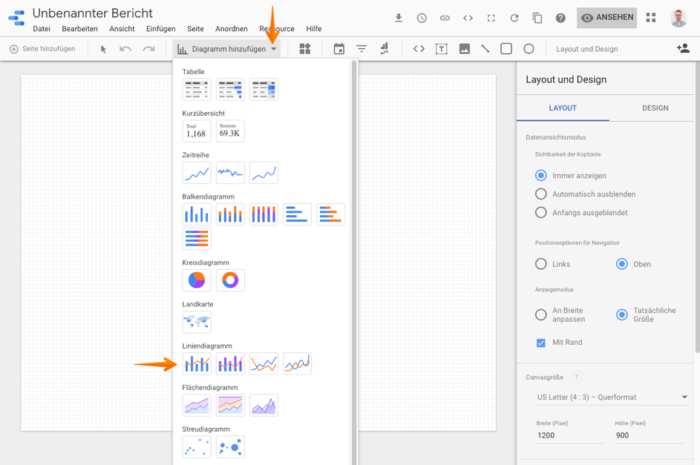Click the chart dropdown scrollbar
700x465 pixels.
tap(354, 262)
